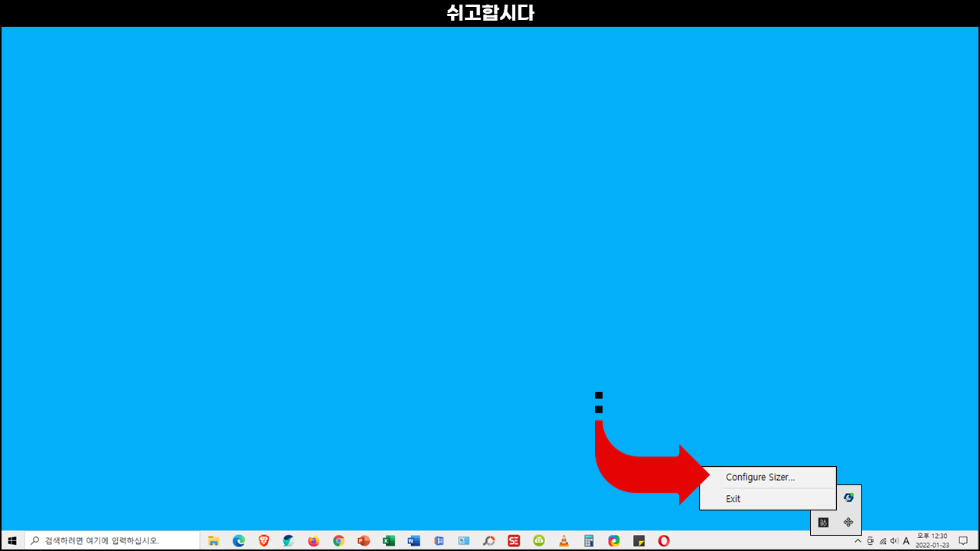The height and width of the screenshot is (551, 980).
Task: Launch Firefox from the taskbar
Action: tap(313, 541)
